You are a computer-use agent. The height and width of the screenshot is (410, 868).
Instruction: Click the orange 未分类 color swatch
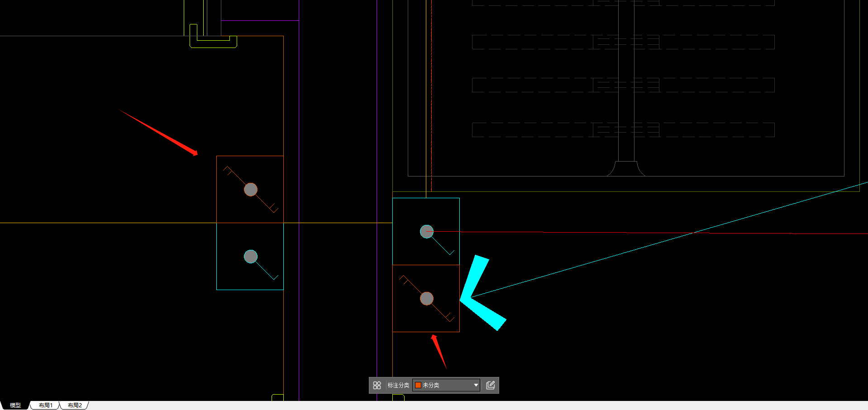coord(418,385)
